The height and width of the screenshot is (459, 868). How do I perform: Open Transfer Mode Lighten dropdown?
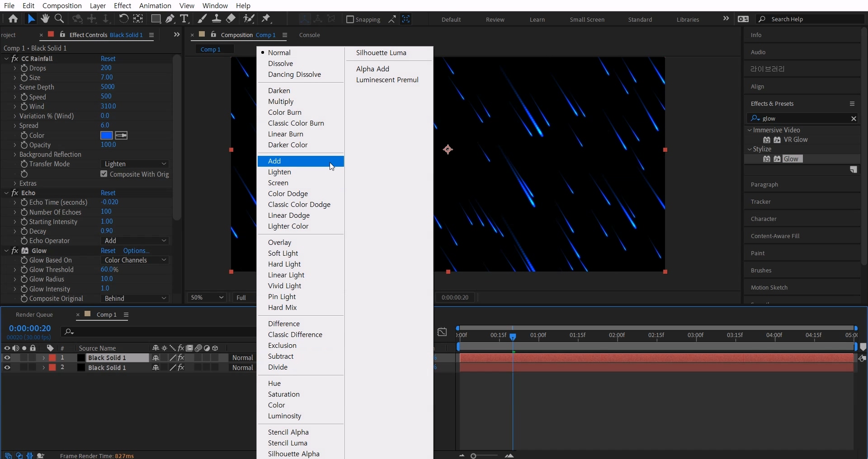[135, 164]
